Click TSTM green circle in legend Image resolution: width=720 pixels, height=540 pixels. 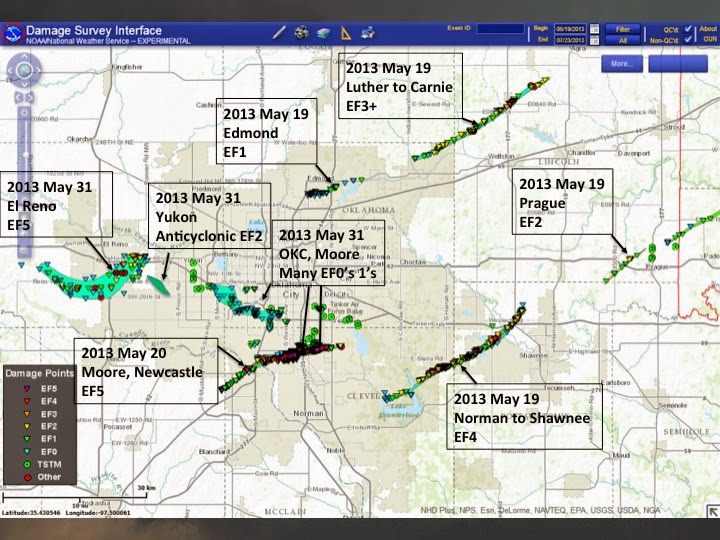27,465
